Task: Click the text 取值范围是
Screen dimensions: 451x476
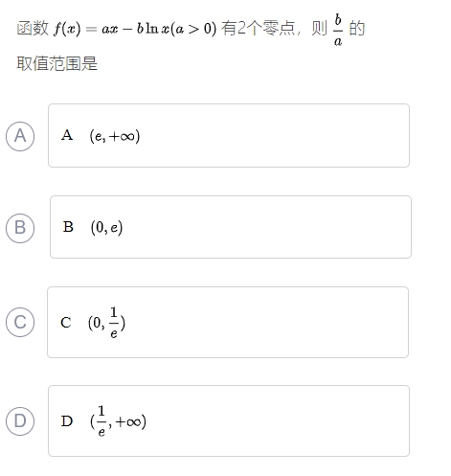Action: point(56,63)
